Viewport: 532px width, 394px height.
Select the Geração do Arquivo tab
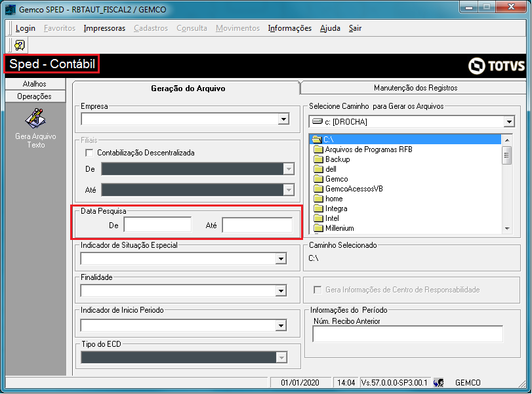pyautogui.click(x=188, y=88)
